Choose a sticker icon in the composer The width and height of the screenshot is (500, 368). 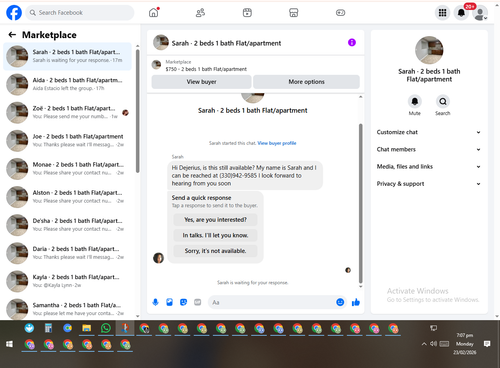(183, 302)
